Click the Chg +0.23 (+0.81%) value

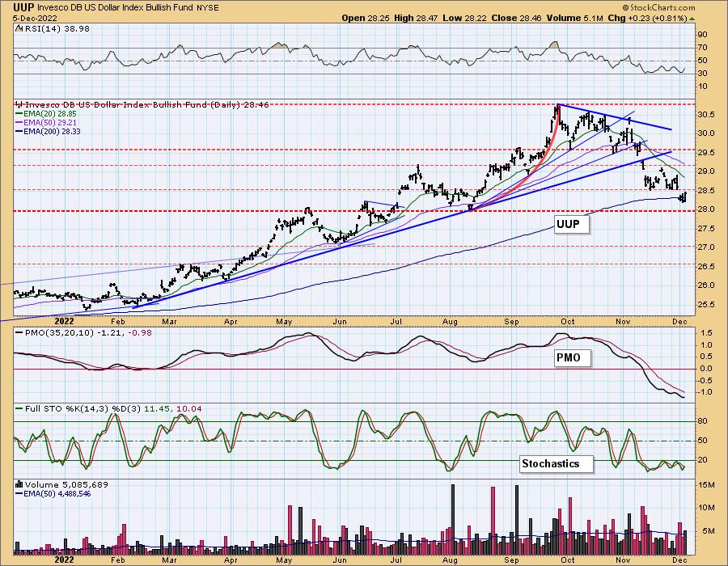click(648, 18)
